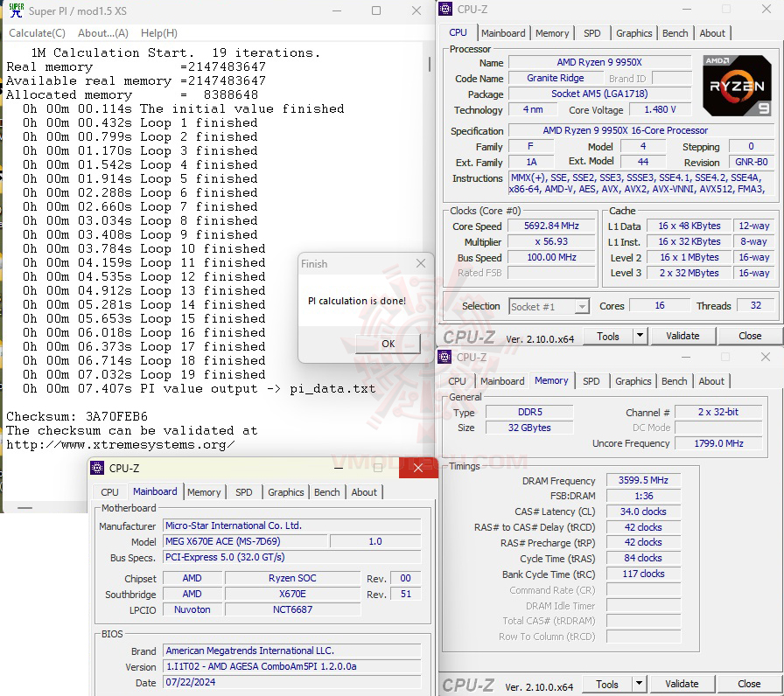The image size is (784, 696).
Task: Click Close button in CPU-Z CPU window
Action: (x=750, y=337)
